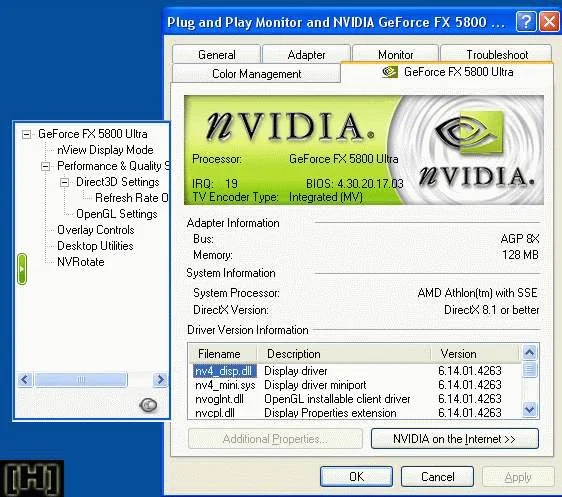Image resolution: width=562 pixels, height=497 pixels.
Task: Click 'OpenGL installable client driver' description
Action: 337,399
